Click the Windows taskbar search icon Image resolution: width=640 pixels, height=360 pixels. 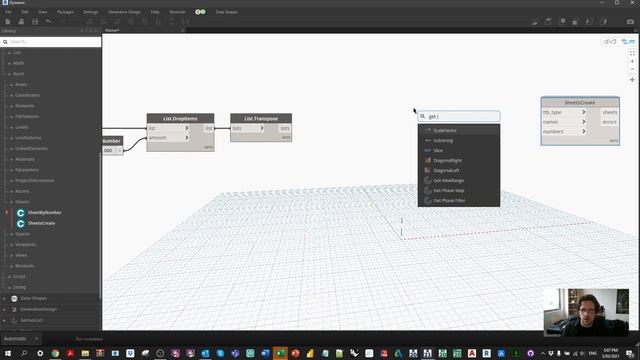(x=24, y=353)
